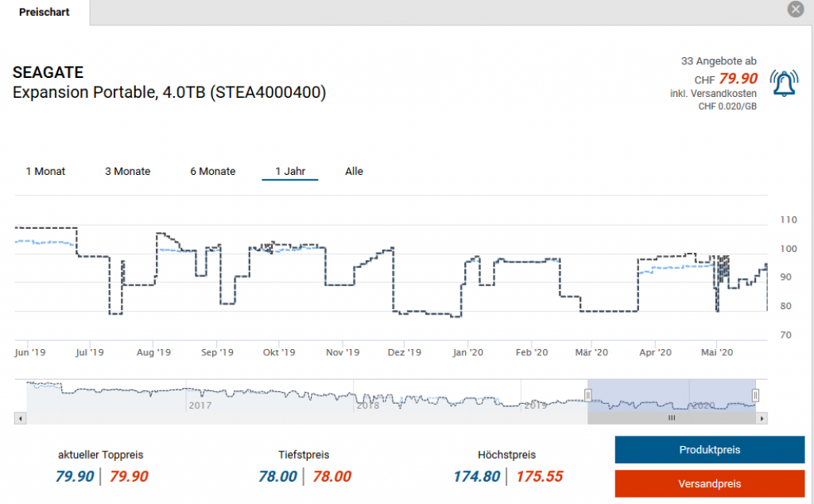Select the 1 Jahr time range
814x504 pixels.
(290, 171)
